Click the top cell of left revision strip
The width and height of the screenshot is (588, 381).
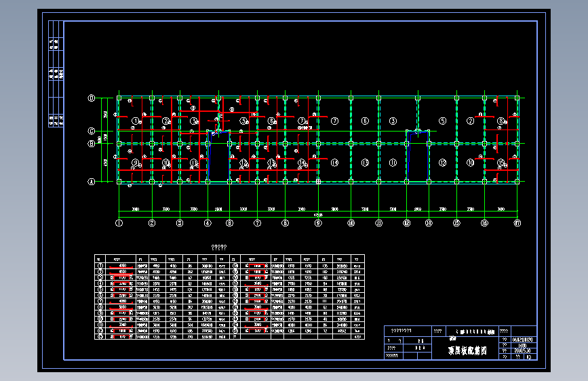[x=56, y=29]
